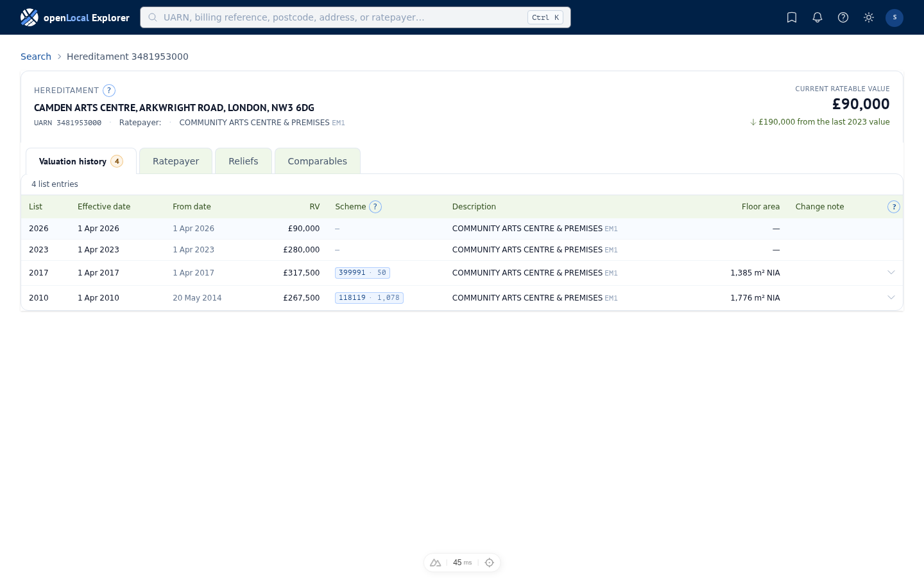The width and height of the screenshot is (924, 578).
Task: Click the £317,500 RV value
Action: [301, 273]
